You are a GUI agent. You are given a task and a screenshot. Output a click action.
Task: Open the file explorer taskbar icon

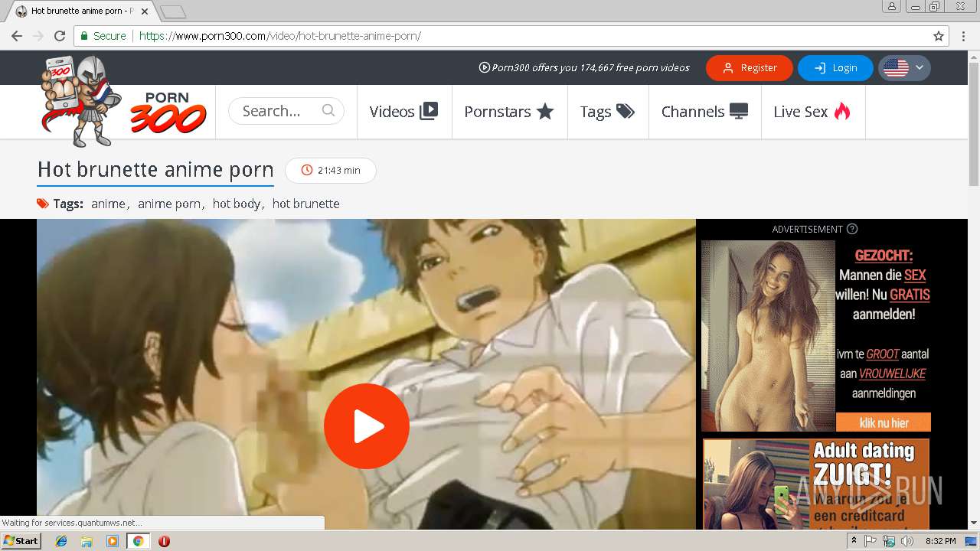[x=87, y=541]
